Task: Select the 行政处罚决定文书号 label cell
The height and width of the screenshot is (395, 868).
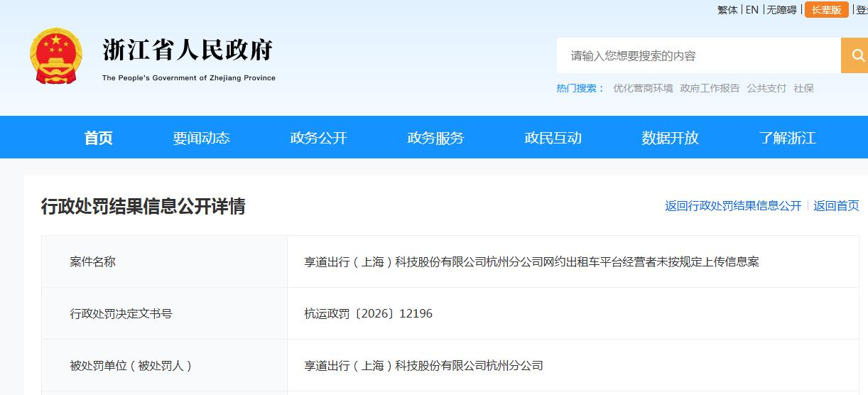Action: click(165, 313)
